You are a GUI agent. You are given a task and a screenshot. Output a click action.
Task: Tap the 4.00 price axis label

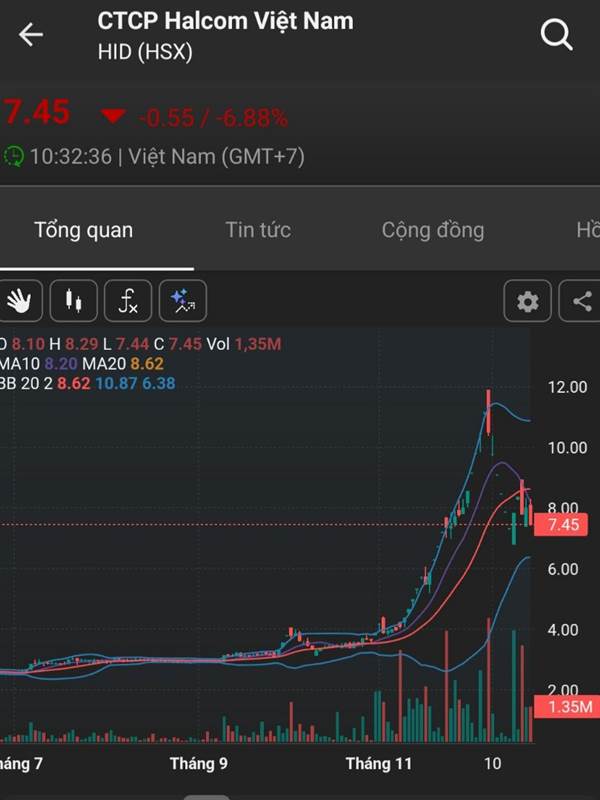pos(563,630)
